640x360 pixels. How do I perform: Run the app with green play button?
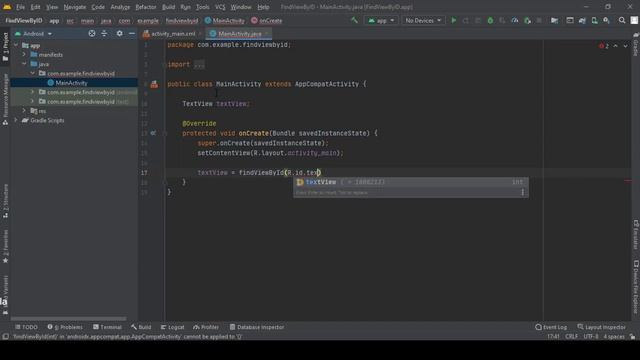(x=453, y=20)
